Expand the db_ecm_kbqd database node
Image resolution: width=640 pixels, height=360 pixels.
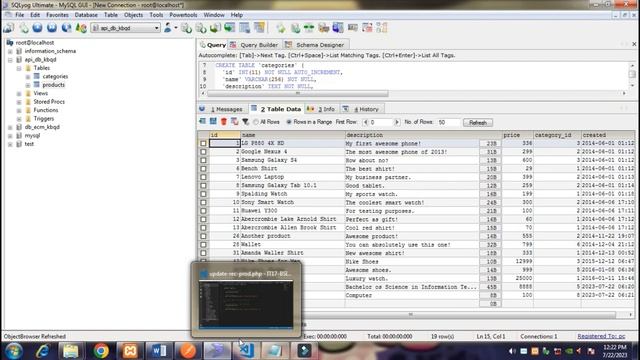point(10,127)
